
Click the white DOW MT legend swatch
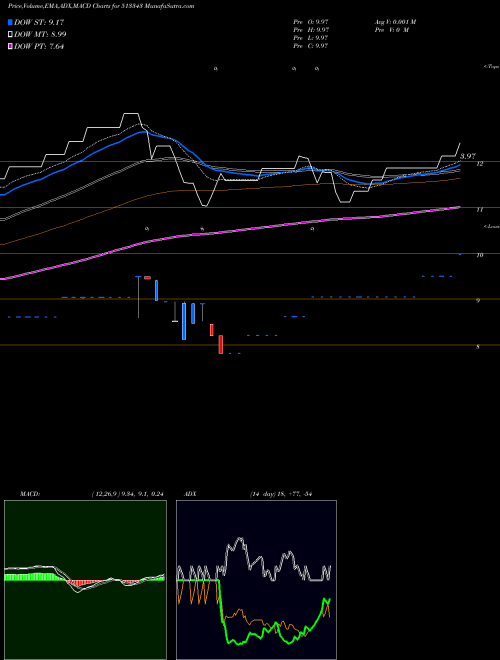11,35
